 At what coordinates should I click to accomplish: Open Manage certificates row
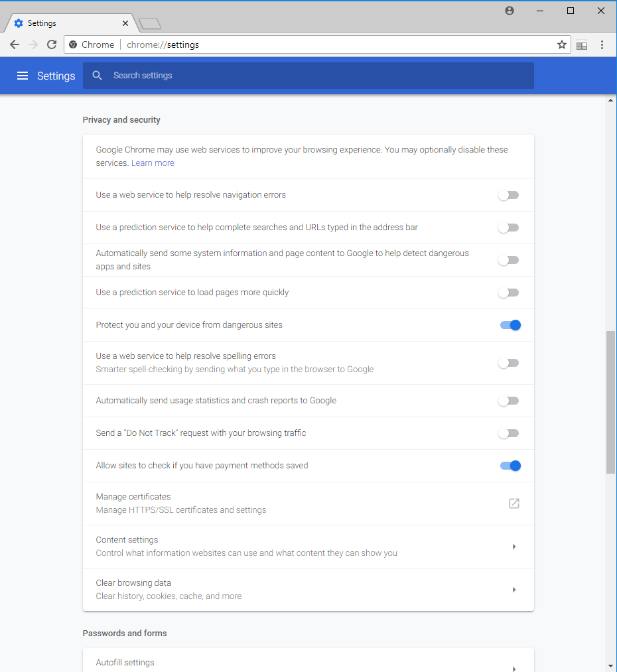(308, 504)
